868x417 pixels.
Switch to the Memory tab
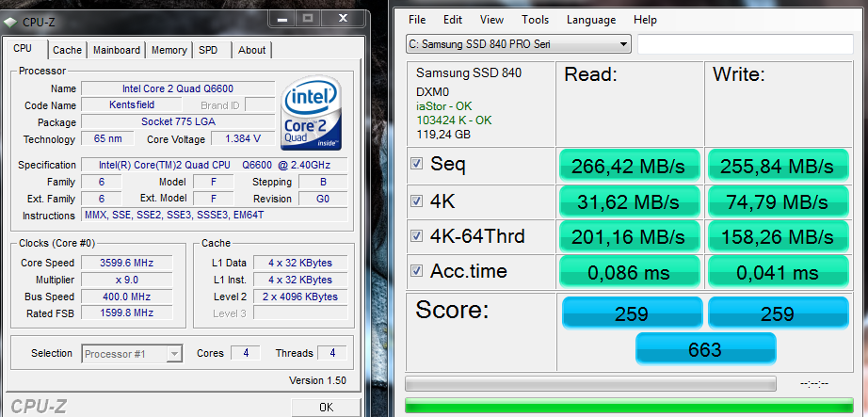[x=169, y=50]
